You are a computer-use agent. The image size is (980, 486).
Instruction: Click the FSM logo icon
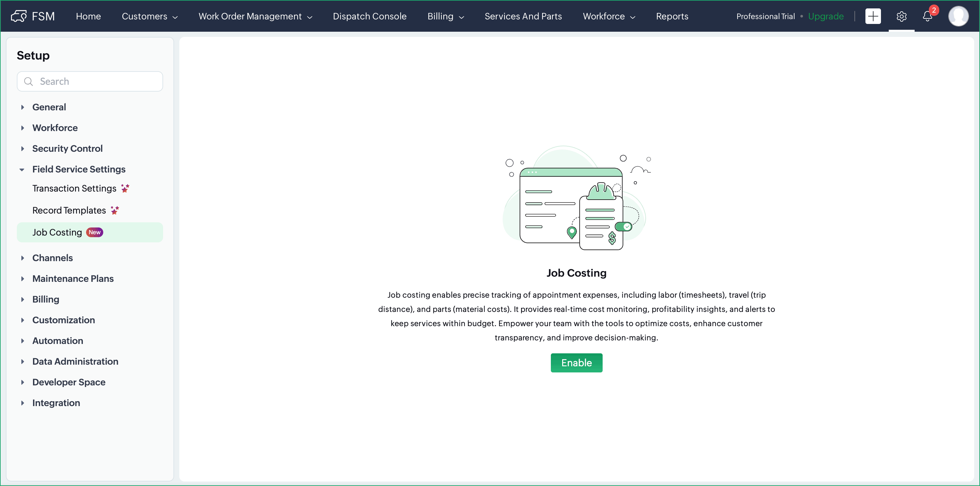pyautogui.click(x=19, y=16)
